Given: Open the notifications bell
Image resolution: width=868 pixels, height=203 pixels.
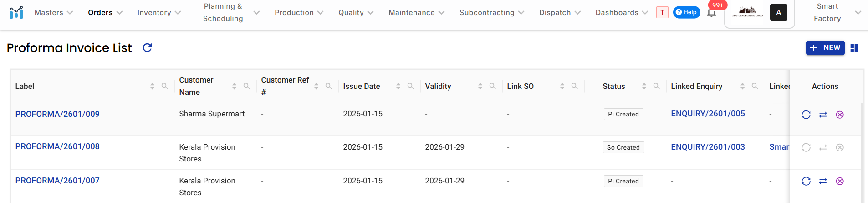Looking at the screenshot, I should (x=711, y=13).
